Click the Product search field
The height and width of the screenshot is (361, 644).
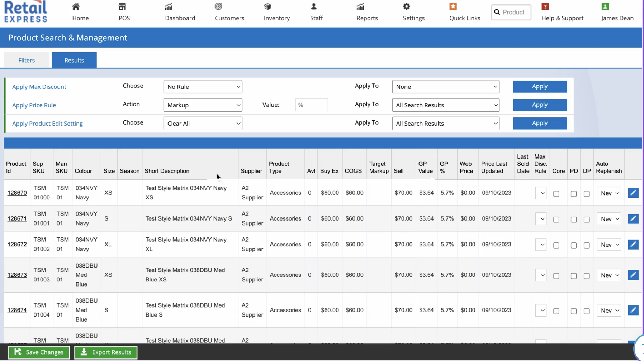(511, 12)
